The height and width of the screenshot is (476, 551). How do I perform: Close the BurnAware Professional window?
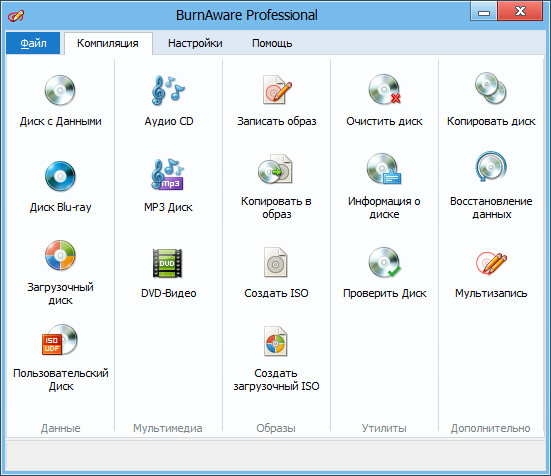(520, 12)
